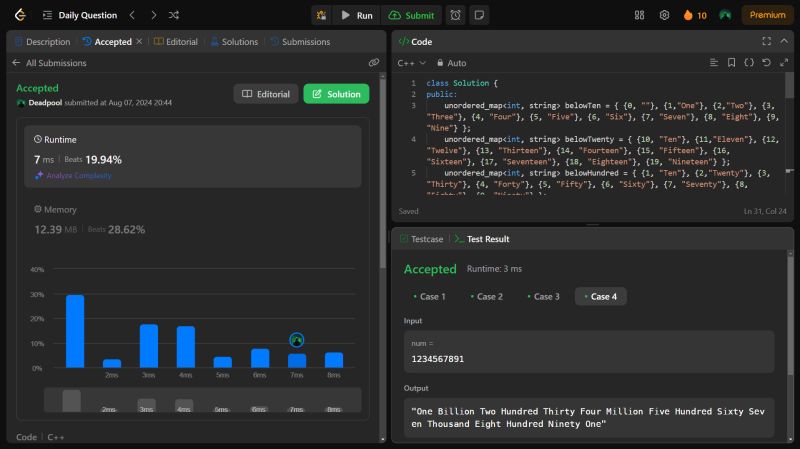The height and width of the screenshot is (449, 800).
Task: Open the notes sticky icon
Action: click(x=479, y=15)
